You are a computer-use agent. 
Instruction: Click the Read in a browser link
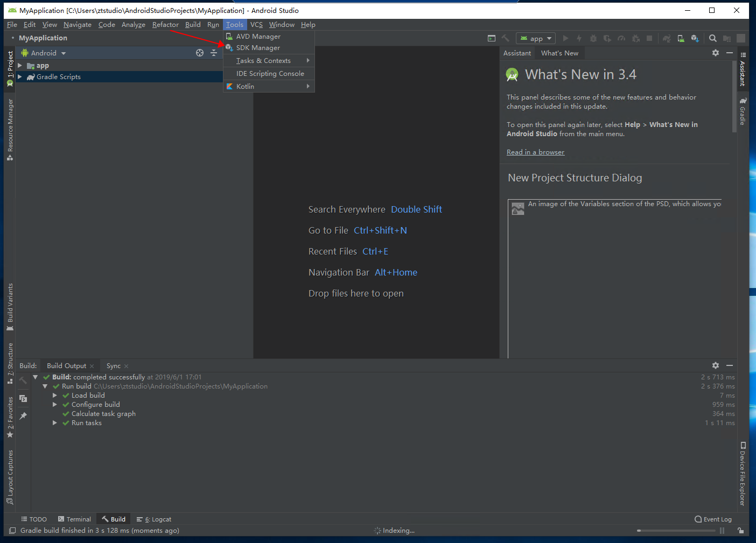[x=535, y=152]
